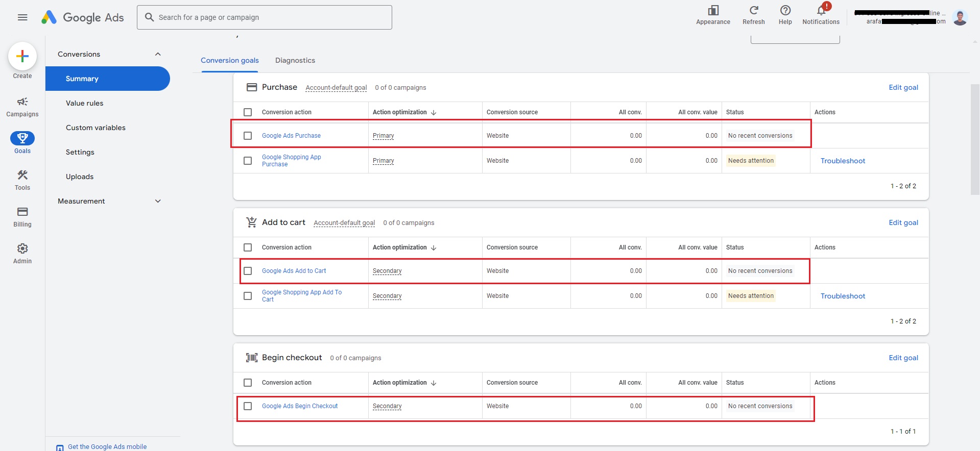Viewport: 980px width, 451px height.
Task: Check the Google Ads Purchase row
Action: coord(248,136)
